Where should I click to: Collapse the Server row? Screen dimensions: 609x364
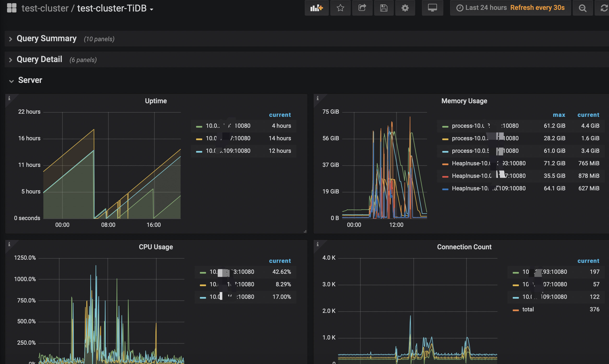pyautogui.click(x=30, y=80)
